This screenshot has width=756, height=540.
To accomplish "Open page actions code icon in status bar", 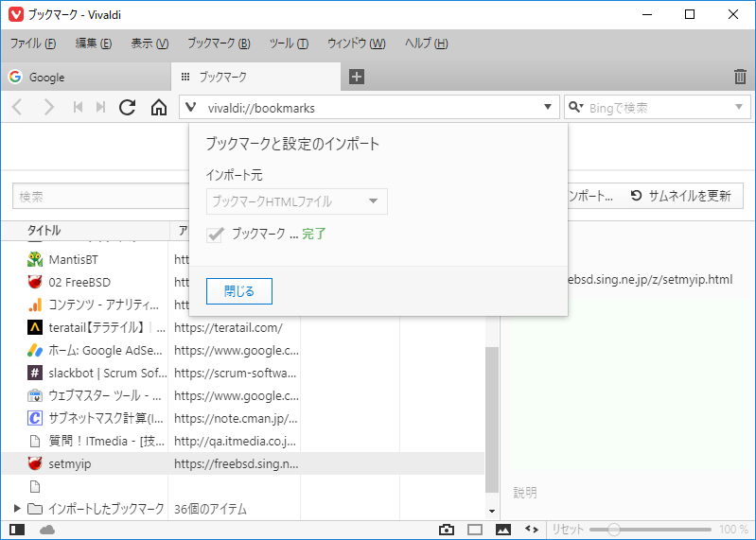I will tap(532, 530).
